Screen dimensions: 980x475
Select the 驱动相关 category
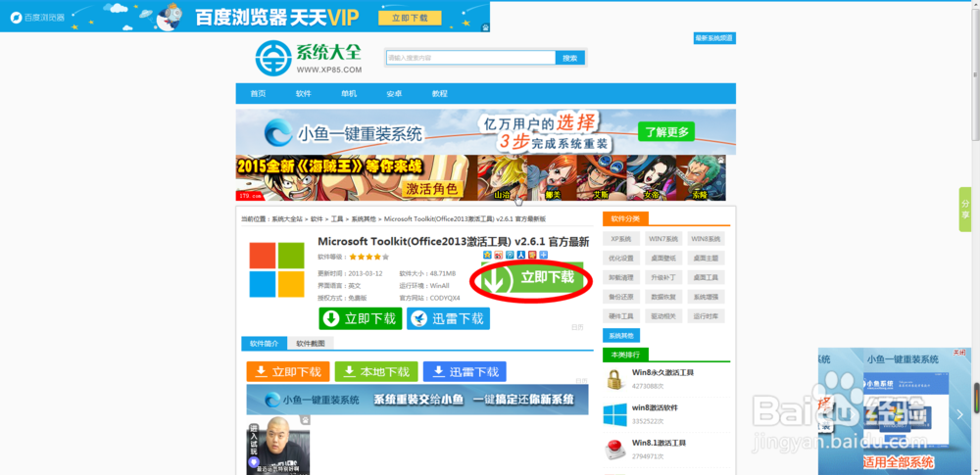(x=663, y=316)
